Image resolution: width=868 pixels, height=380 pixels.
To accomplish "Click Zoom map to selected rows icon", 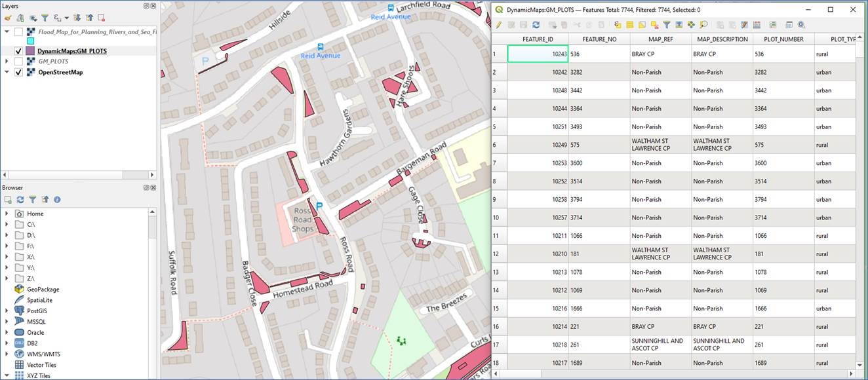I will pyautogui.click(x=704, y=25).
